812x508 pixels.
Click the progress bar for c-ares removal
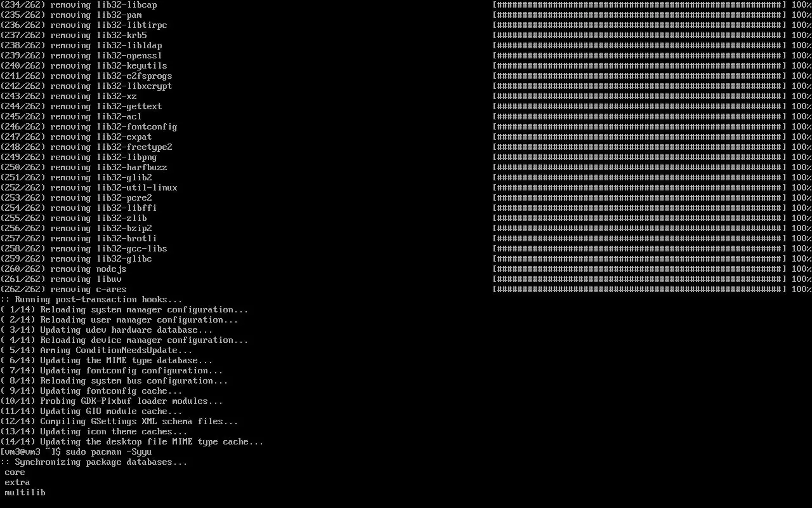pyautogui.click(x=639, y=290)
